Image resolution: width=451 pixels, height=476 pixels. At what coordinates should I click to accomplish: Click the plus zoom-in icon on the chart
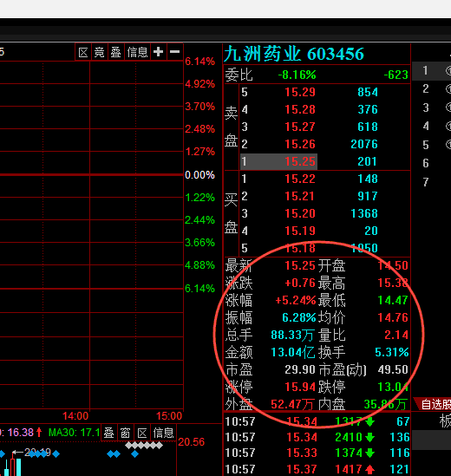[x=158, y=52]
